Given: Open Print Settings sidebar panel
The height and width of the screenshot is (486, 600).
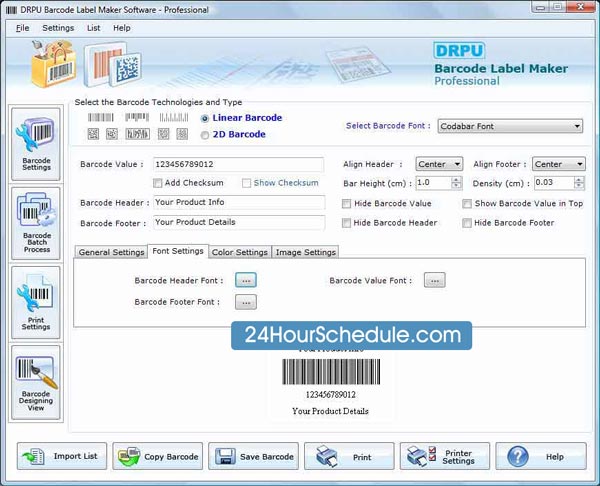Looking at the screenshot, I should tap(36, 302).
